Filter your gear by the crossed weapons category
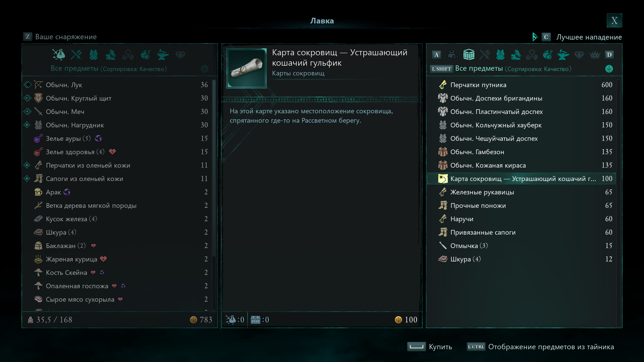Screen dimensions: 644x362 click(76, 55)
